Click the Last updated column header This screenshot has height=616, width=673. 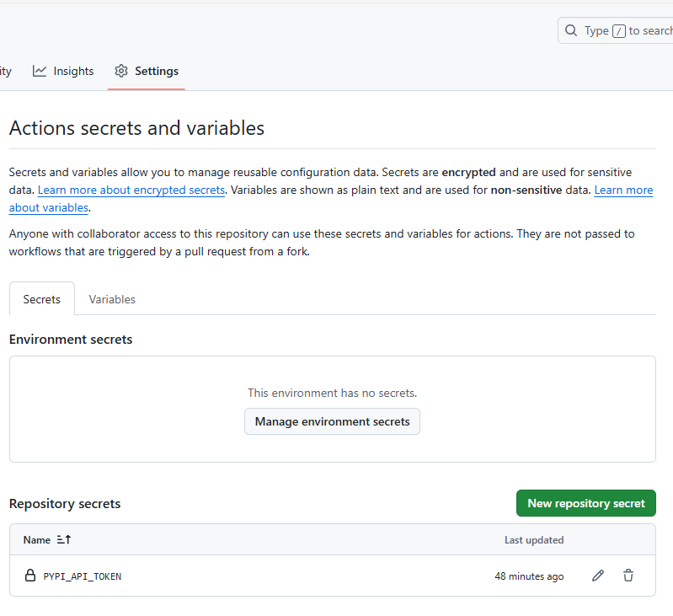pos(533,540)
